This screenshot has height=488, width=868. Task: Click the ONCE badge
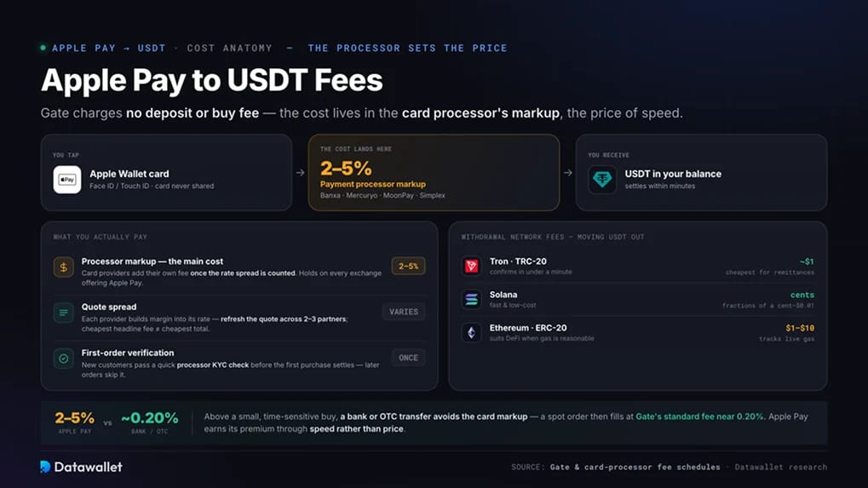coord(409,358)
